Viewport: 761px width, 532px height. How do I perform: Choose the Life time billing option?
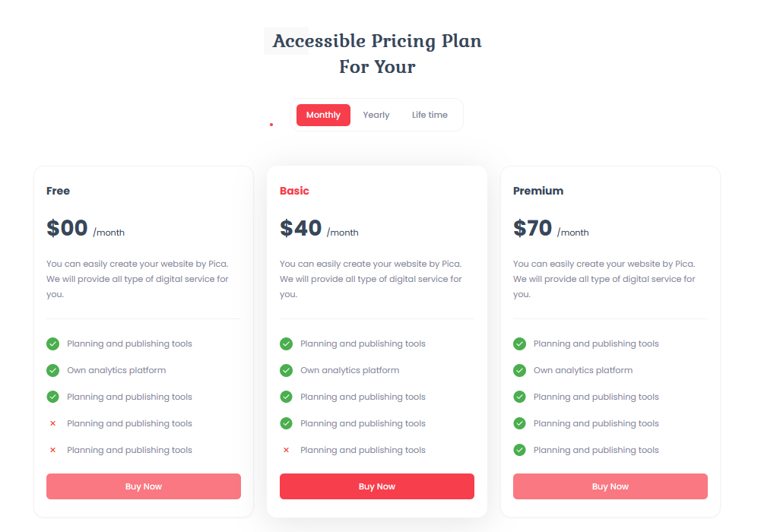click(430, 115)
